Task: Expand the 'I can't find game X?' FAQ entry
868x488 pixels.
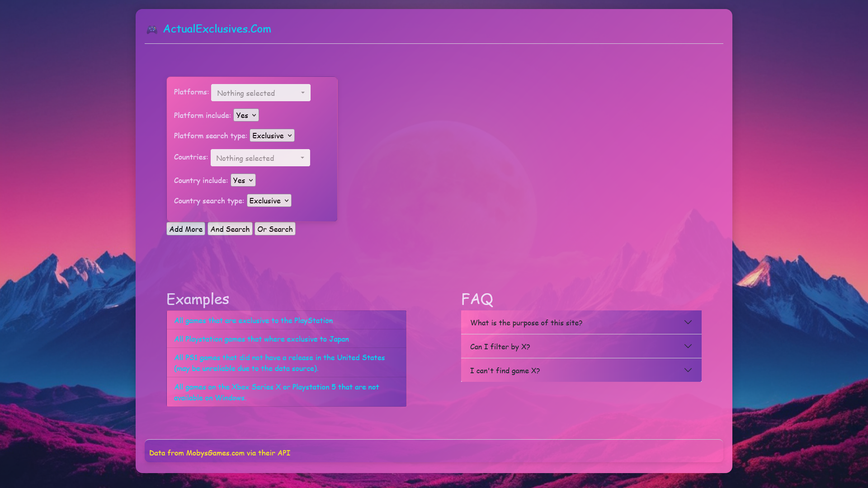Action: pyautogui.click(x=581, y=370)
